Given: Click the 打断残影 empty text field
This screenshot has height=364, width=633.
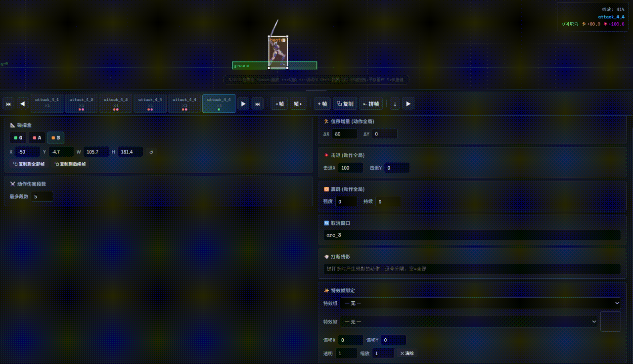Looking at the screenshot, I should [x=472, y=269].
